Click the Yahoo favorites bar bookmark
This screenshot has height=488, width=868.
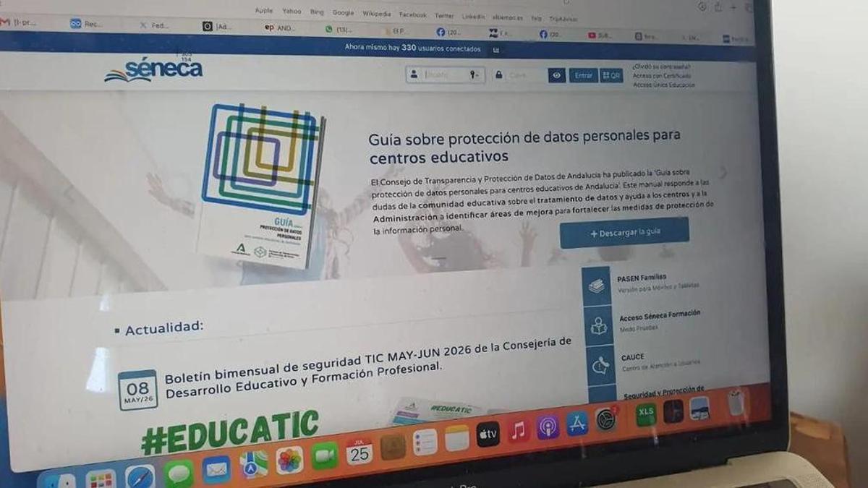pyautogui.click(x=292, y=11)
